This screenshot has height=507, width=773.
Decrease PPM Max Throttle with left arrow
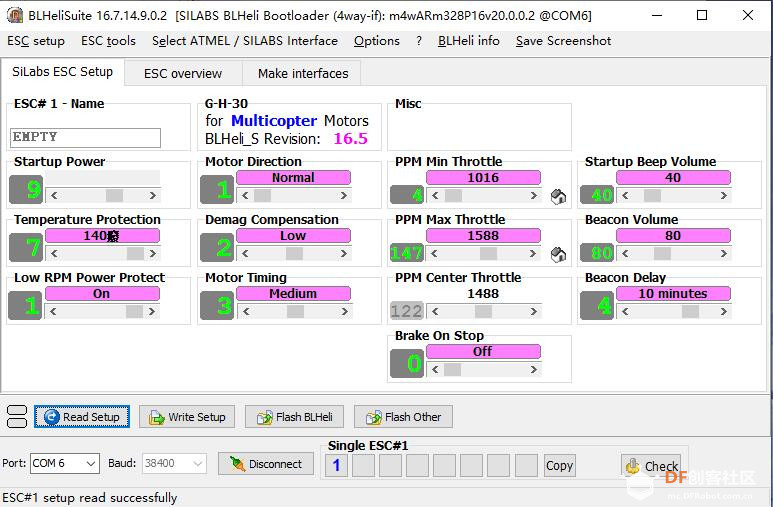click(434, 254)
